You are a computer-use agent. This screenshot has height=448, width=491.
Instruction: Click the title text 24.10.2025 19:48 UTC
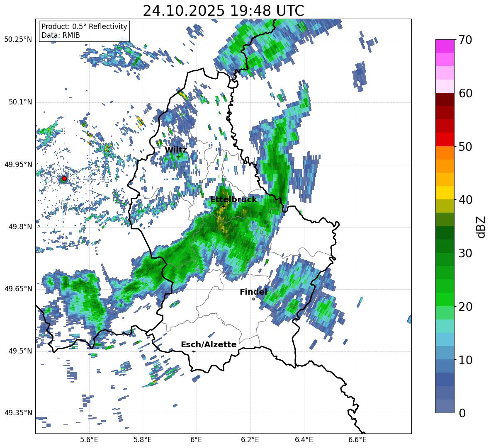pos(223,11)
